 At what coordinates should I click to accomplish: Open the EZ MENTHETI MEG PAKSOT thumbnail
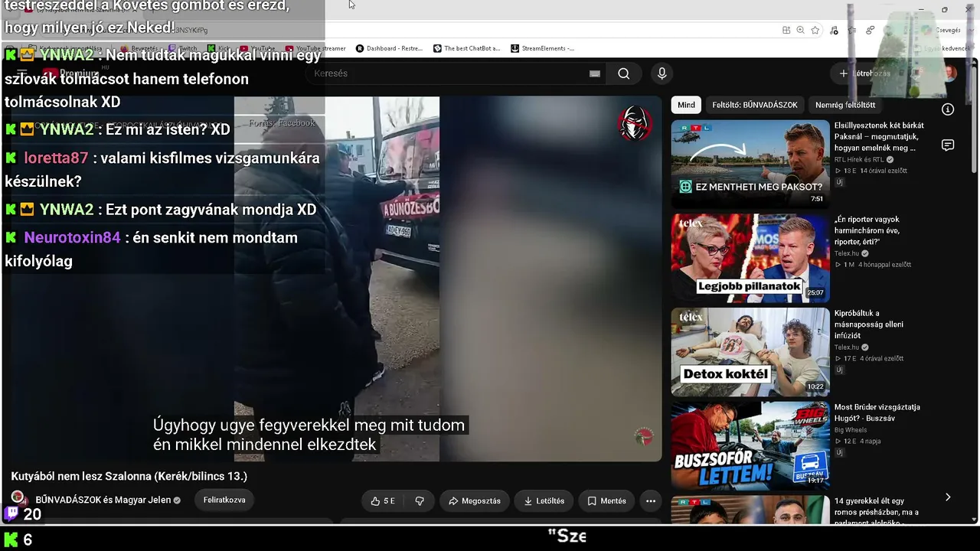click(x=750, y=164)
